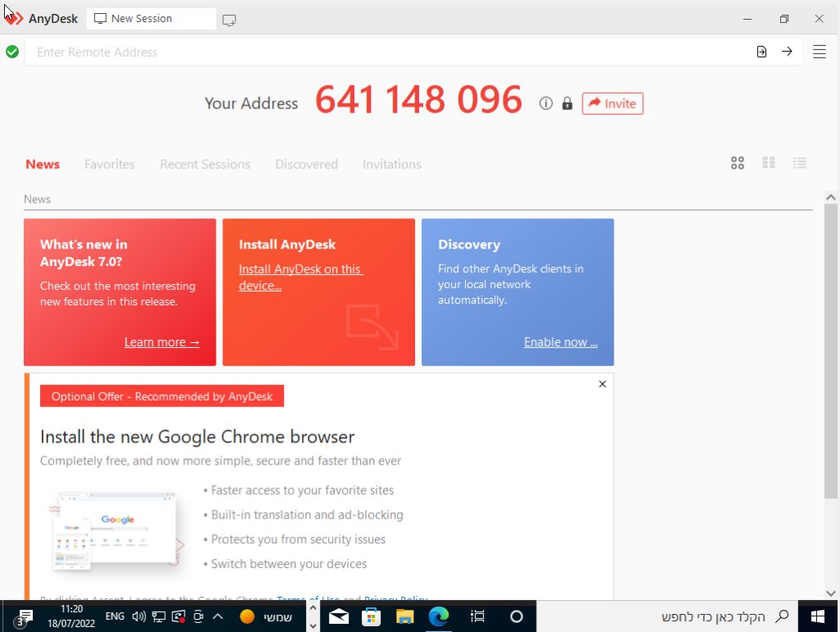The width and height of the screenshot is (840, 632).
Task: Click the Invite button
Action: click(612, 103)
